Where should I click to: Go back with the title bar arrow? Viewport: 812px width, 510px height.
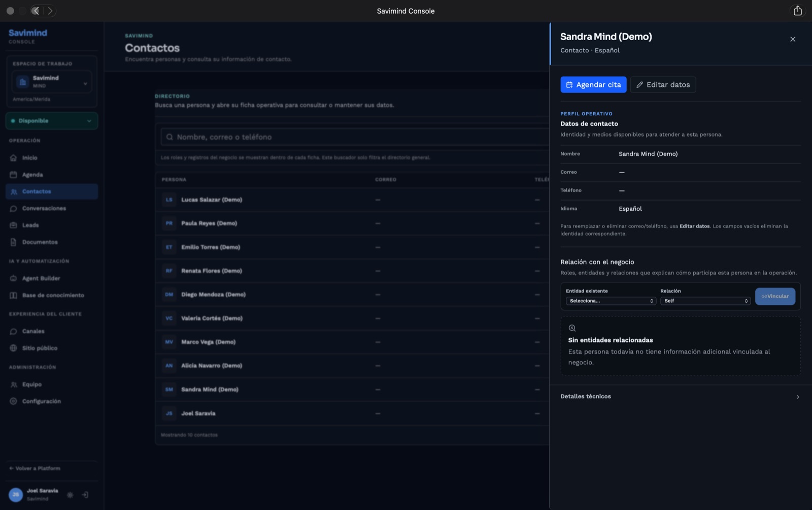point(36,11)
